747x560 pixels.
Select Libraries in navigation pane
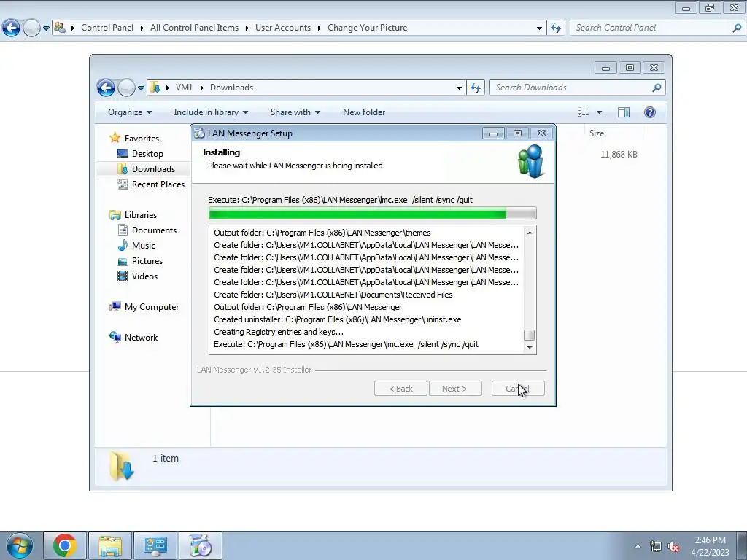pyautogui.click(x=141, y=215)
